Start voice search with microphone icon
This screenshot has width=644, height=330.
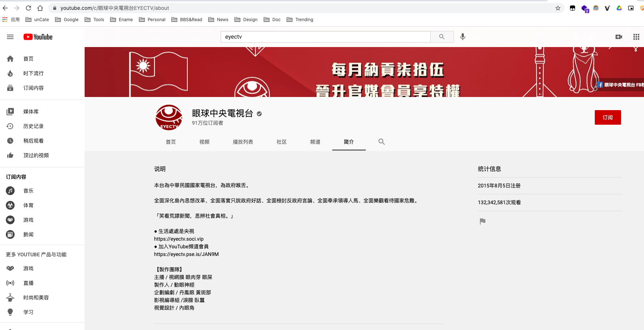[462, 37]
